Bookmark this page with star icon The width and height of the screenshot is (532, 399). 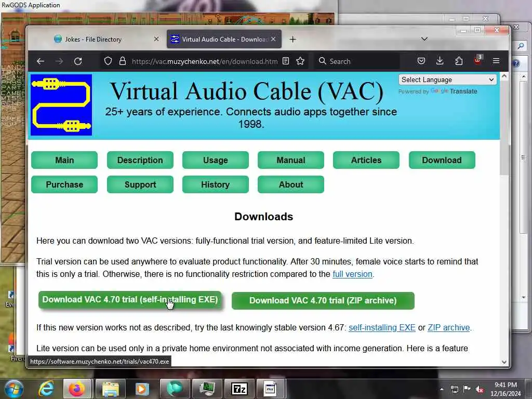coord(300,61)
